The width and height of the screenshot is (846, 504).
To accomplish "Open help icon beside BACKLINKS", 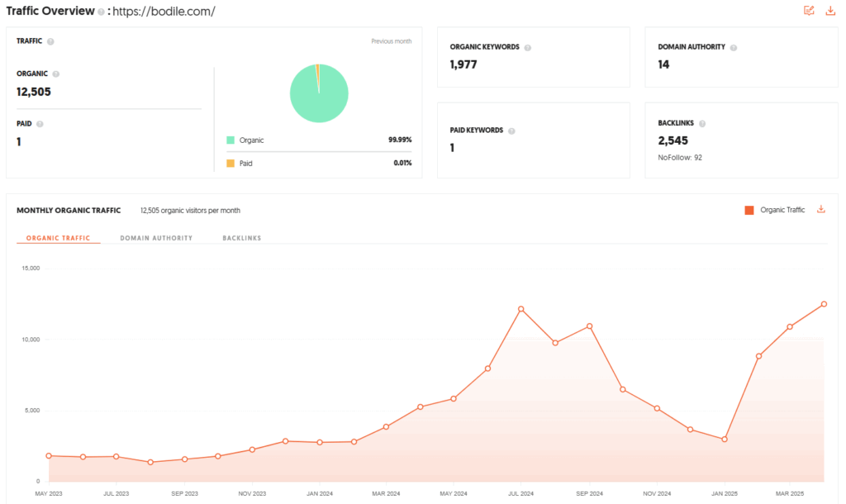I will pyautogui.click(x=702, y=124).
